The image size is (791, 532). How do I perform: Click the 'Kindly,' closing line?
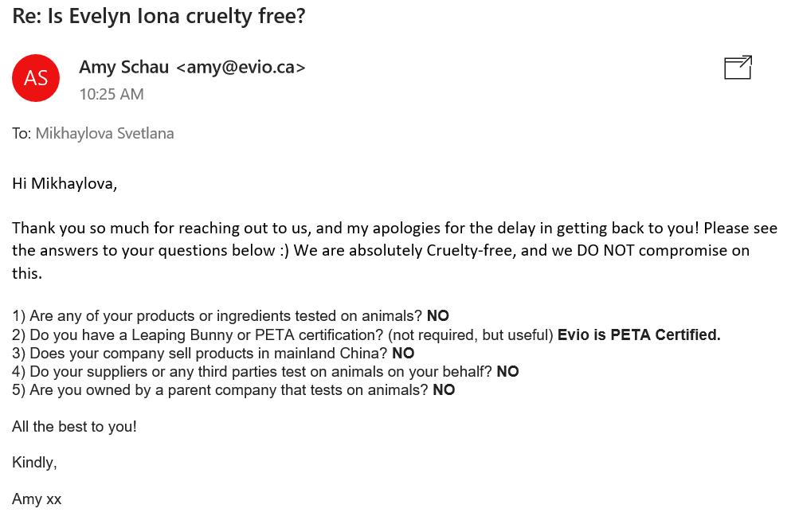tap(35, 463)
